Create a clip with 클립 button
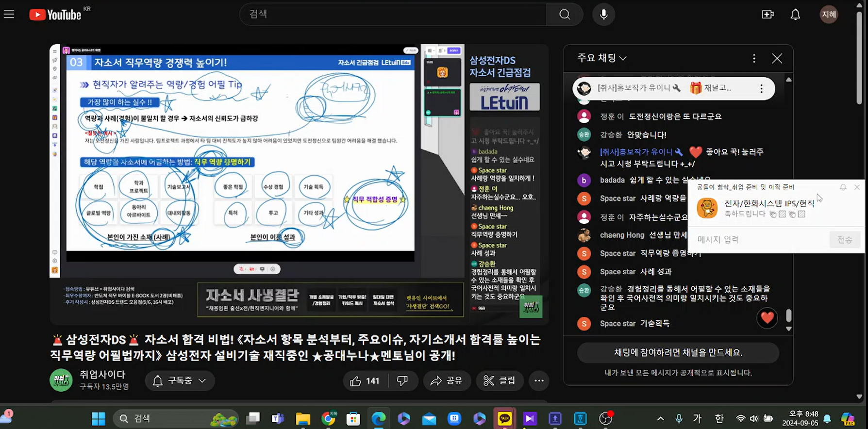The height and width of the screenshot is (429, 868). pyautogui.click(x=500, y=381)
